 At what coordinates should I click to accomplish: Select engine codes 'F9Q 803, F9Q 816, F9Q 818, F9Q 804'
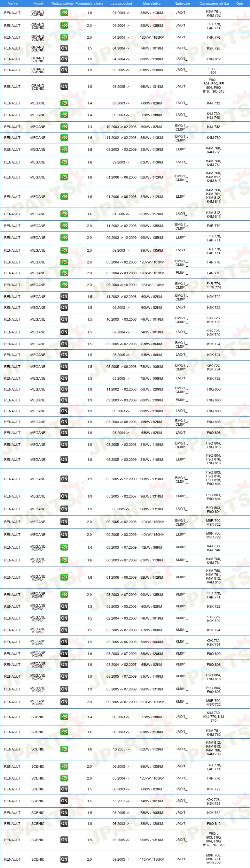(x=214, y=478)
